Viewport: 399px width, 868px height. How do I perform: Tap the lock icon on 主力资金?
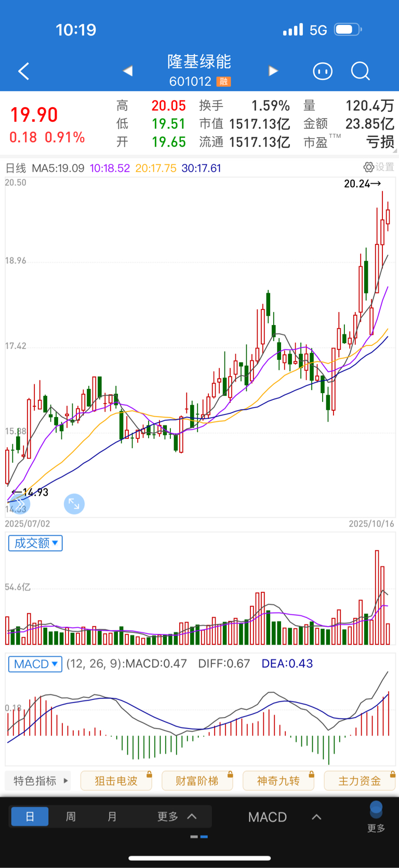392,774
